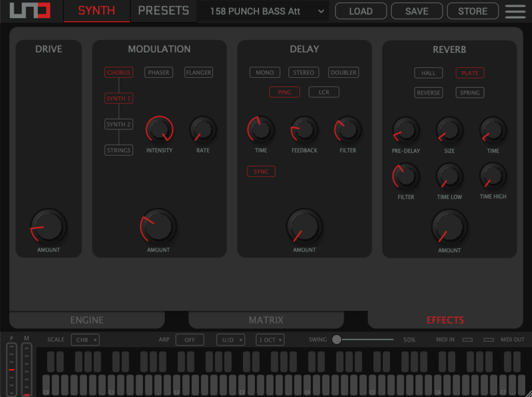The height and width of the screenshot is (397, 532).
Task: Open the CHR scale dropdown
Action: click(85, 340)
